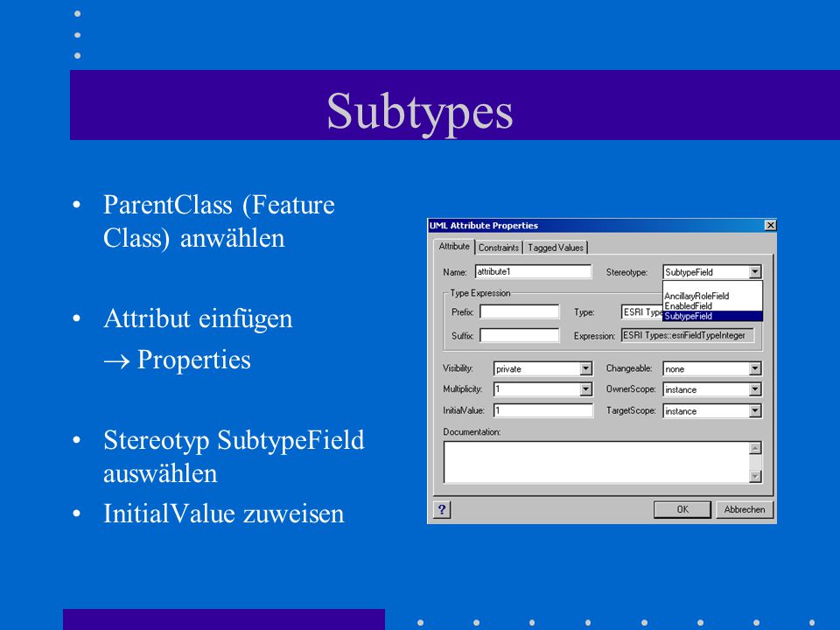Pick SubtypeField in the stereotype list
This screenshot has width=840, height=630.
click(712, 316)
